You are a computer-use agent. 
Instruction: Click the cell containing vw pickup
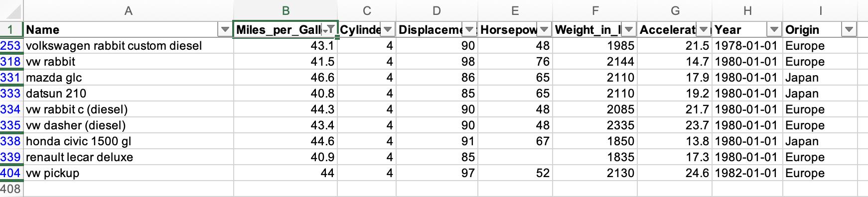point(129,173)
